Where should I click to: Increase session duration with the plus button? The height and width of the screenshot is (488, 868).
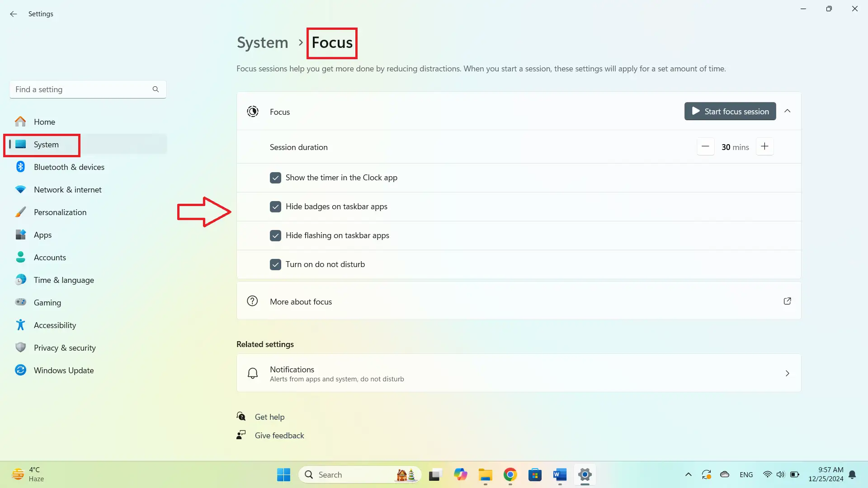pyautogui.click(x=764, y=146)
